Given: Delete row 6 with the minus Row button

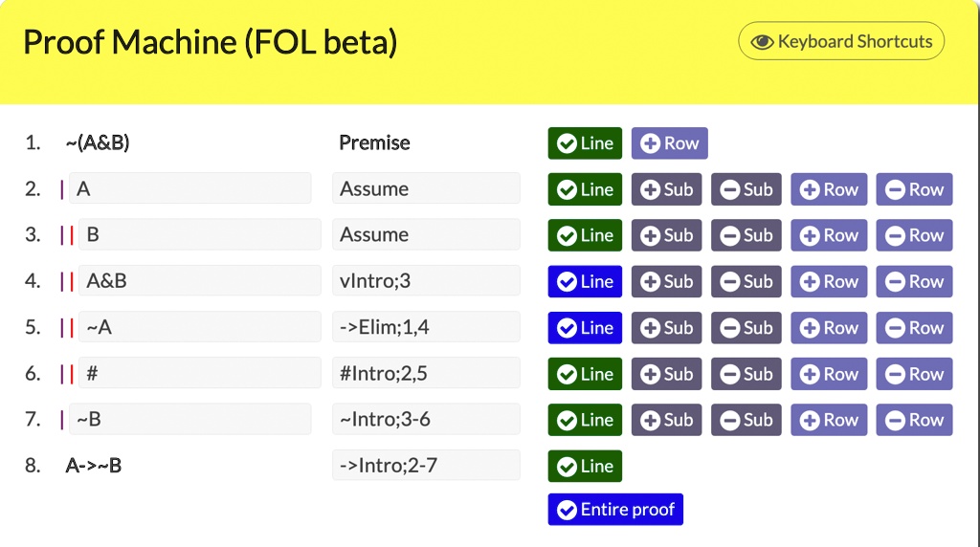Looking at the screenshot, I should [x=914, y=374].
